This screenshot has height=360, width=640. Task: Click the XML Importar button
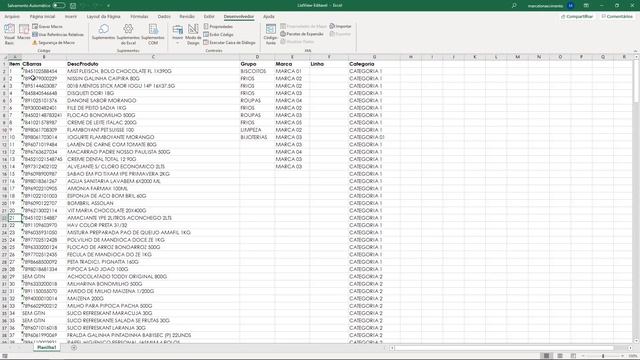(x=340, y=26)
